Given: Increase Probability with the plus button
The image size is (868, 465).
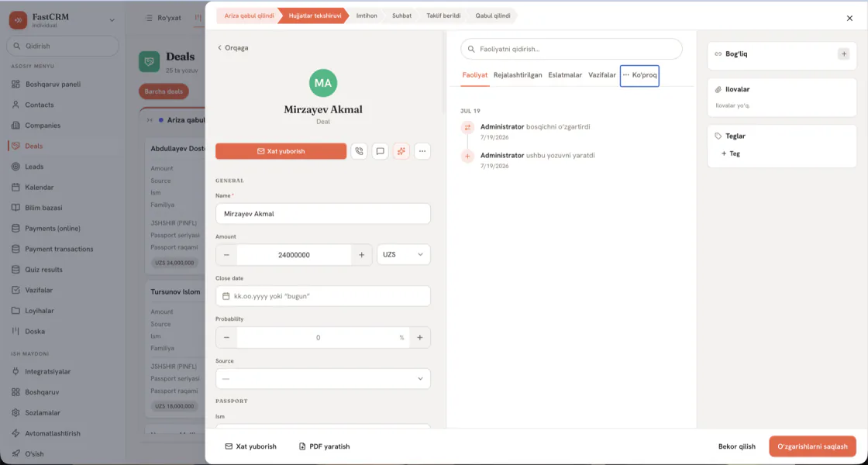Looking at the screenshot, I should point(419,338).
